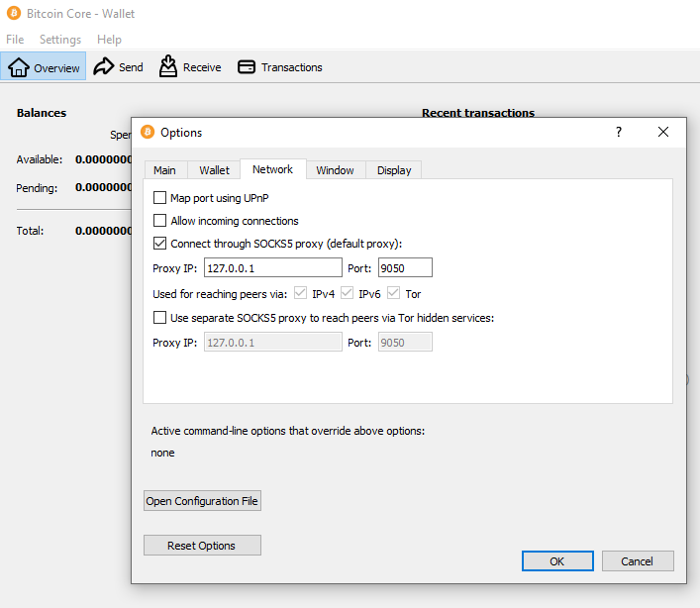Click 'Used for reaching peers via:' label

220,294
